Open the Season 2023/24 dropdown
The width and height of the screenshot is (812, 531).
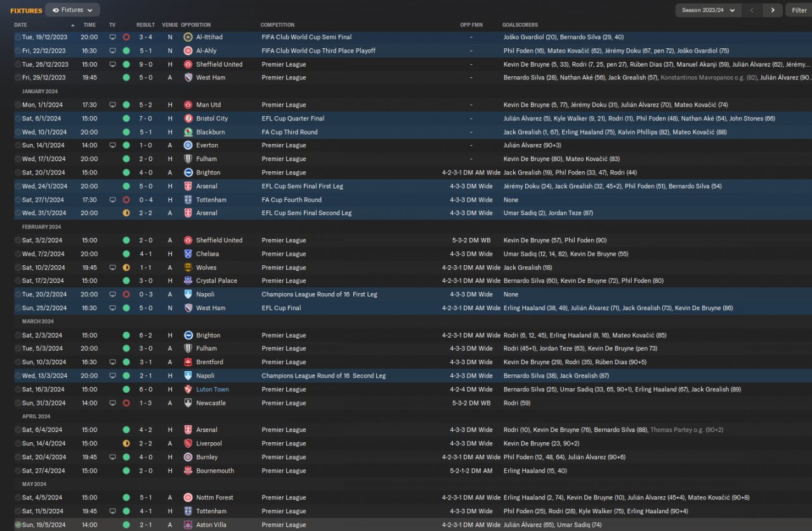[708, 10]
